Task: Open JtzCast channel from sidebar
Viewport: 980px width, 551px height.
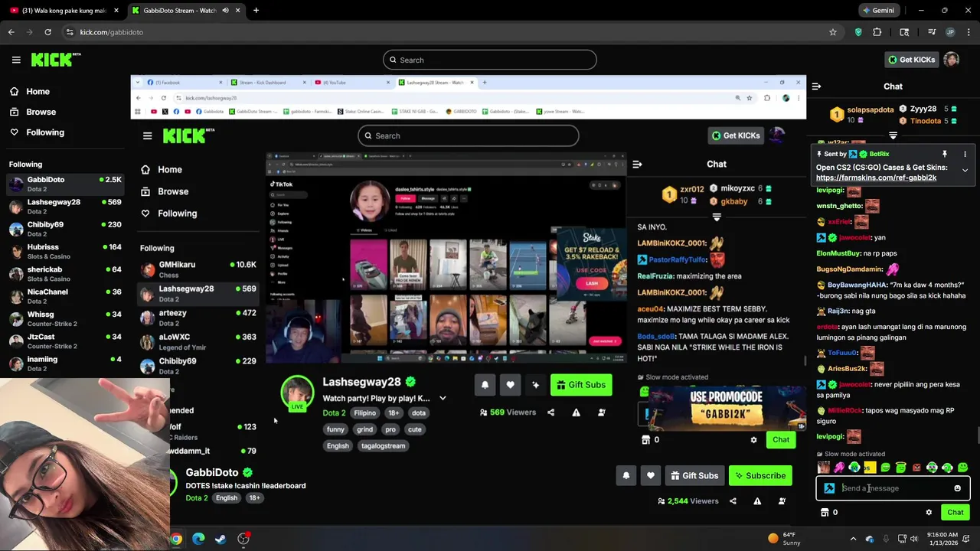Action: (65, 341)
